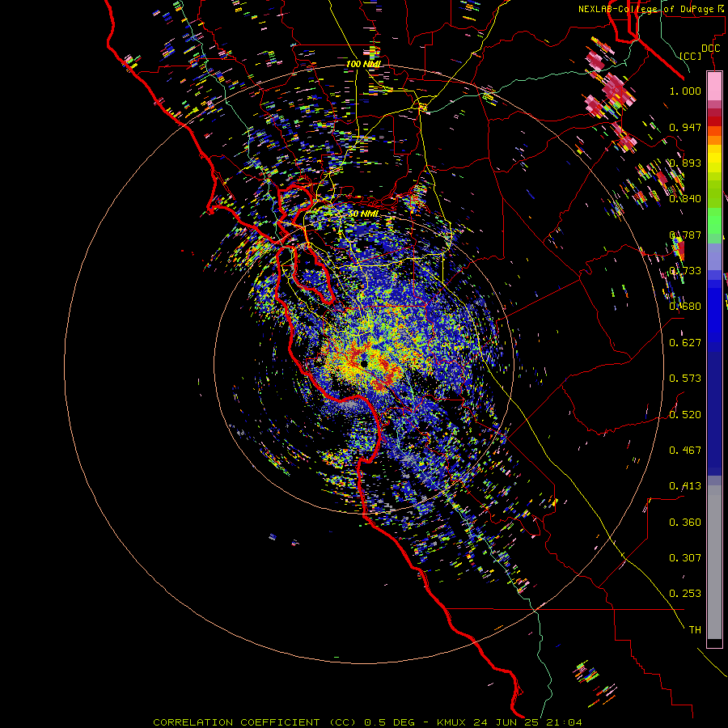Click the TH threshold label
The image size is (728, 728).
695,630
